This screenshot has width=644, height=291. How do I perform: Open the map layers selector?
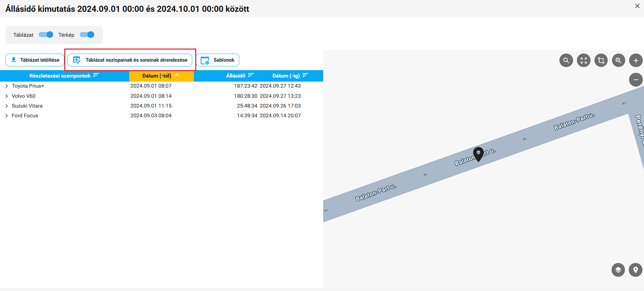(618, 270)
